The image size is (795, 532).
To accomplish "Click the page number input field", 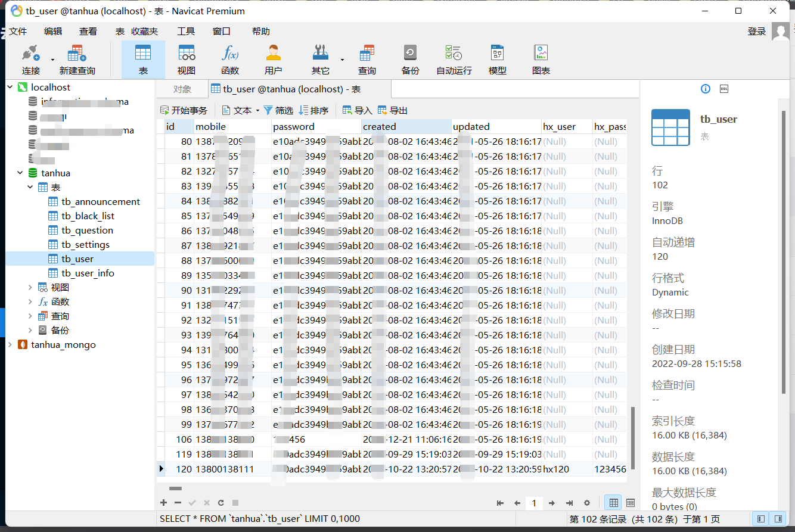I will (534, 503).
